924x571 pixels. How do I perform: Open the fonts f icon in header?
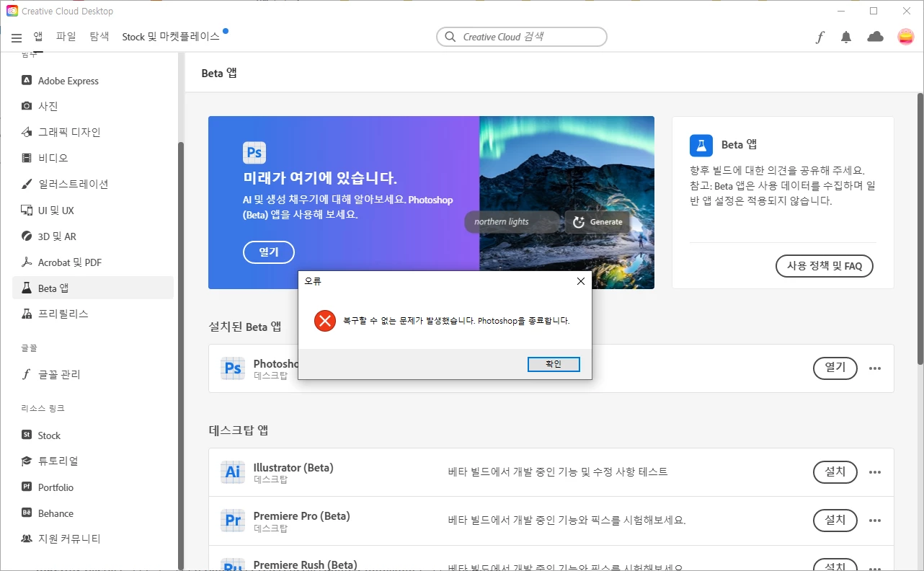[819, 37]
